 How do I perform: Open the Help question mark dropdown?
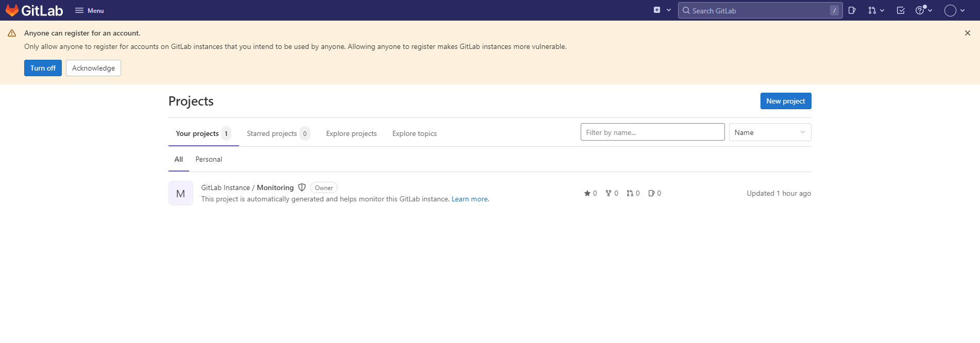click(x=923, y=10)
